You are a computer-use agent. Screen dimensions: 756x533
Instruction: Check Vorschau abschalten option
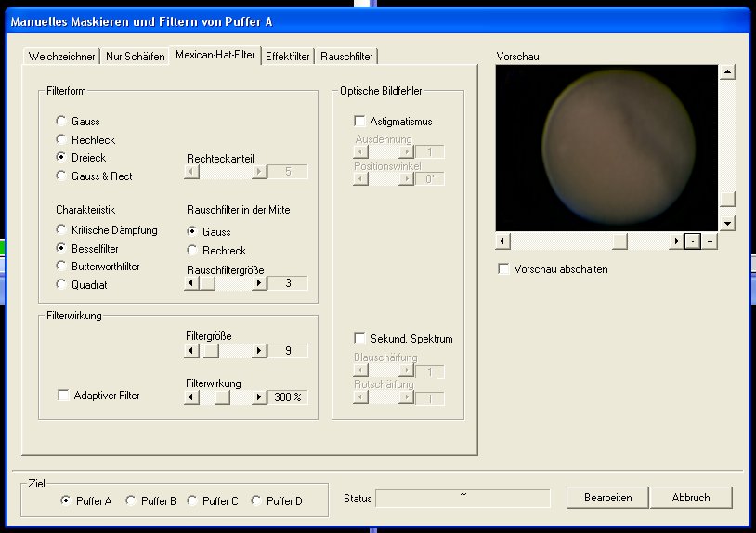(x=503, y=269)
